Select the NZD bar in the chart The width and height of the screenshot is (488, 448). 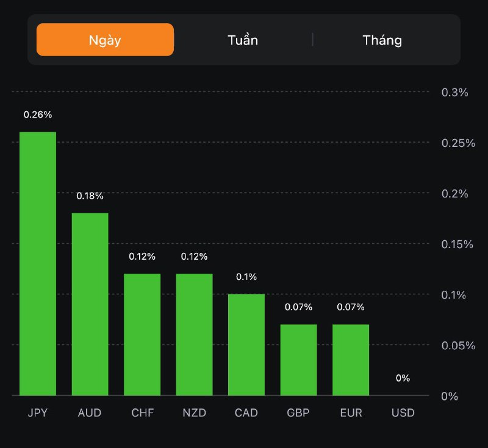(x=195, y=334)
